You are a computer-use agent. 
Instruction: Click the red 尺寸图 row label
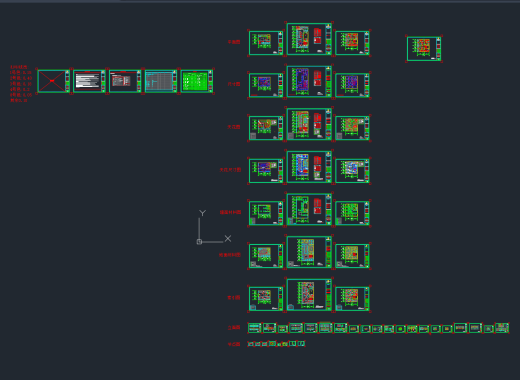pos(234,84)
